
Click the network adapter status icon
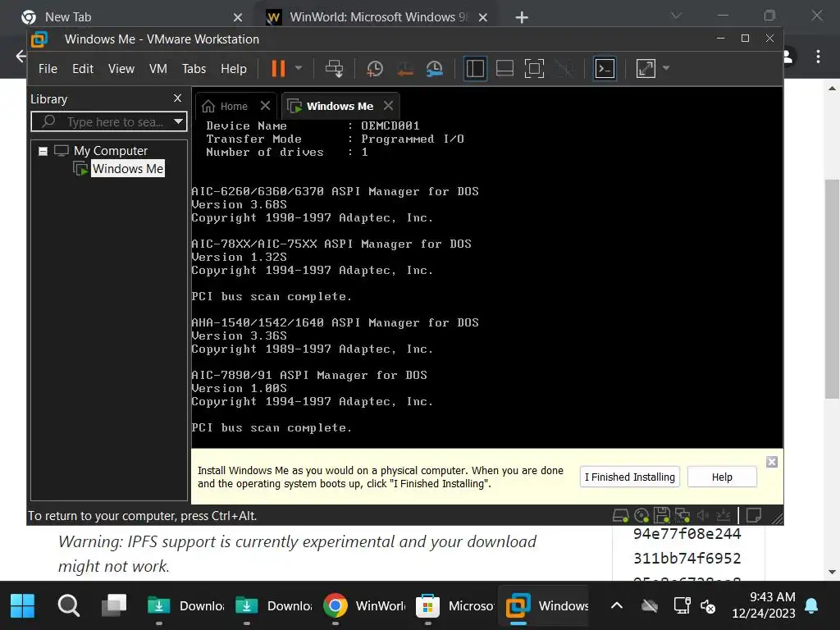(x=682, y=515)
